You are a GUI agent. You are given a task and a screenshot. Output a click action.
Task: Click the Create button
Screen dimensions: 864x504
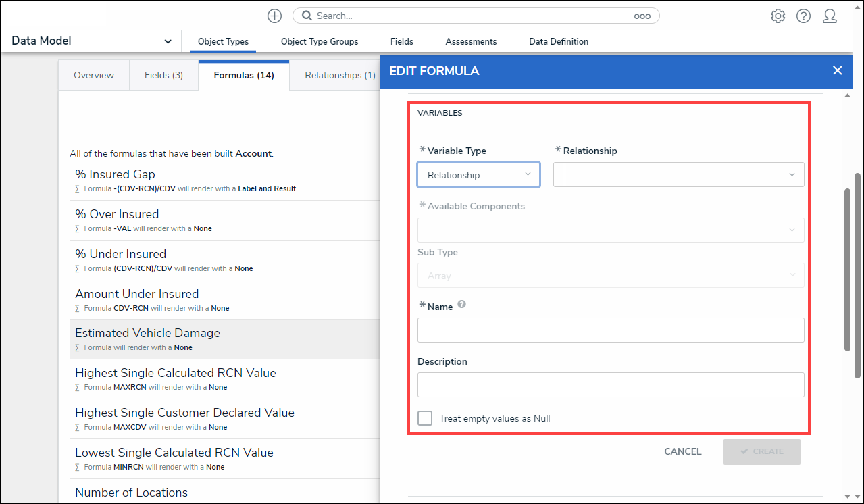[761, 451]
